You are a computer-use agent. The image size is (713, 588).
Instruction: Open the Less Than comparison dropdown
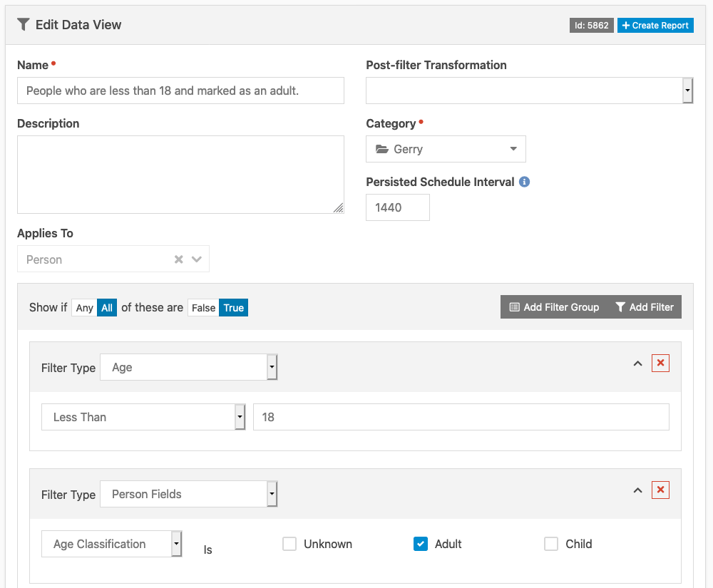pos(143,417)
